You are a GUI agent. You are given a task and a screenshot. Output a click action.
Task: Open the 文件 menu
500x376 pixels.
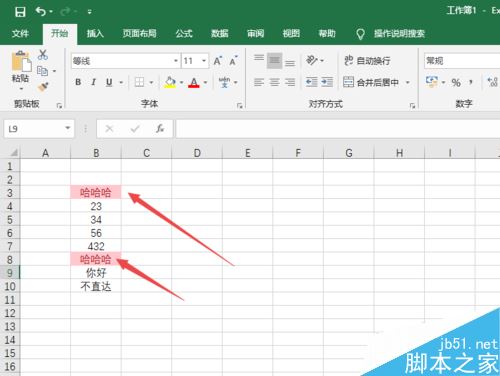coord(20,33)
